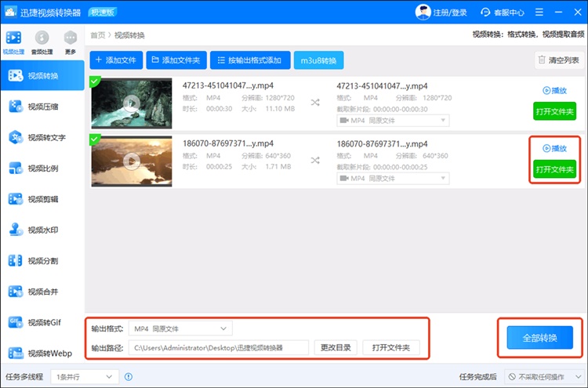Click the 视频剪辑 icon
Screen dimensions: 588x388
click(16, 199)
